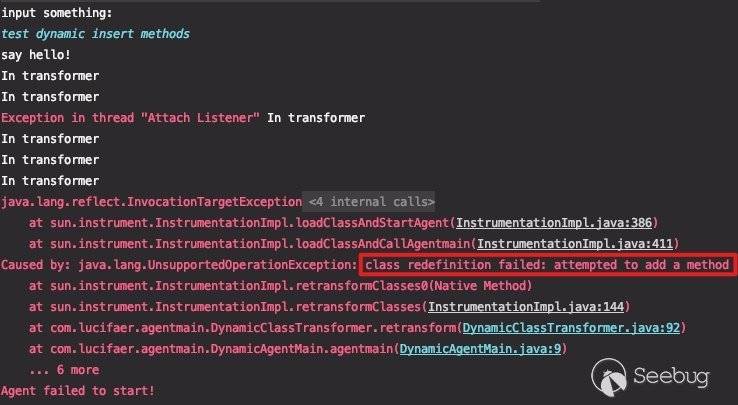Click the 'Agent failed to start!' line

coord(78,391)
